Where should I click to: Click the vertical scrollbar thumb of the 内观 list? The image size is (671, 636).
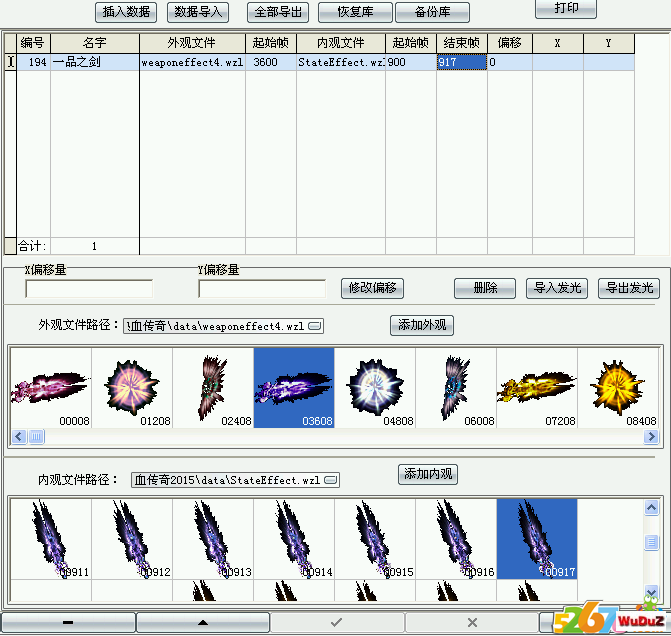click(651, 543)
